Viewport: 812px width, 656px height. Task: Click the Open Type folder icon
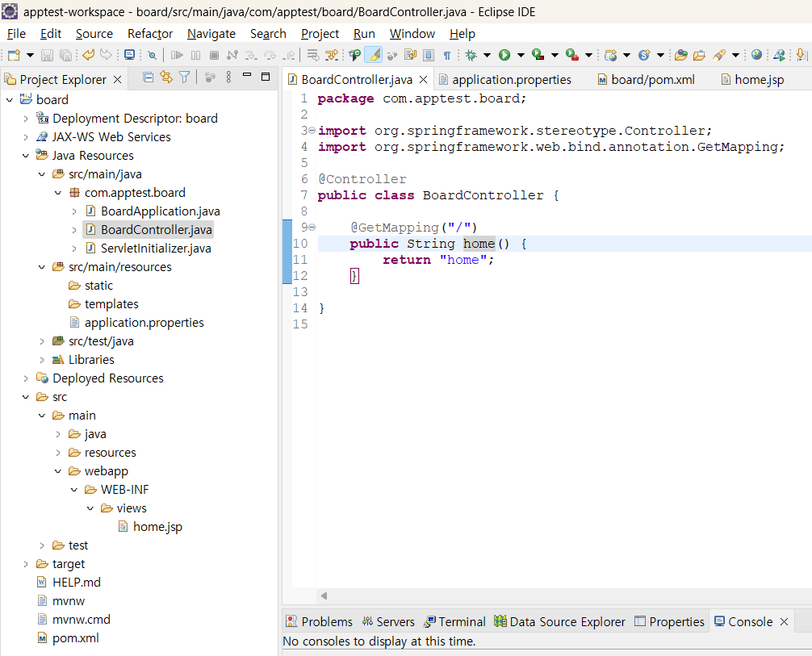[681, 55]
